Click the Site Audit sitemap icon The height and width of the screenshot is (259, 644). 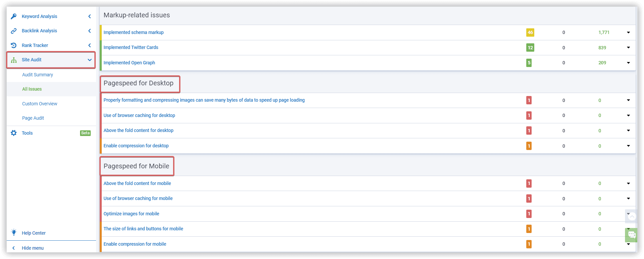(14, 60)
